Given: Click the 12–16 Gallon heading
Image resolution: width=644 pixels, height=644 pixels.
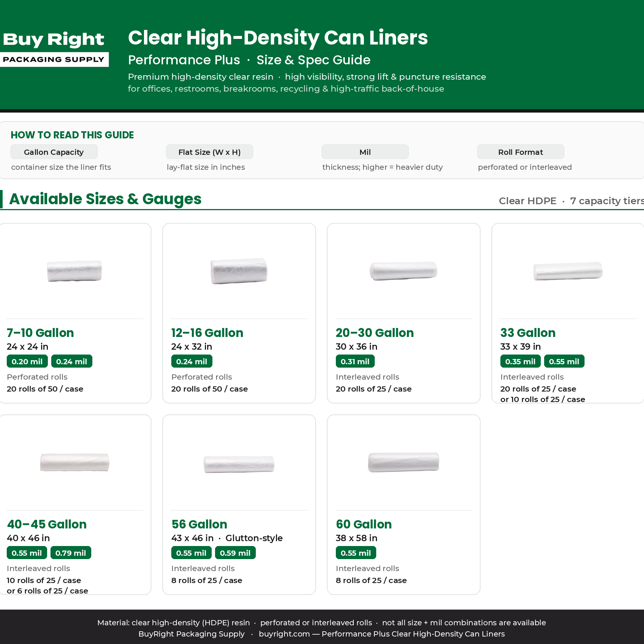Looking at the screenshot, I should pos(207,332).
